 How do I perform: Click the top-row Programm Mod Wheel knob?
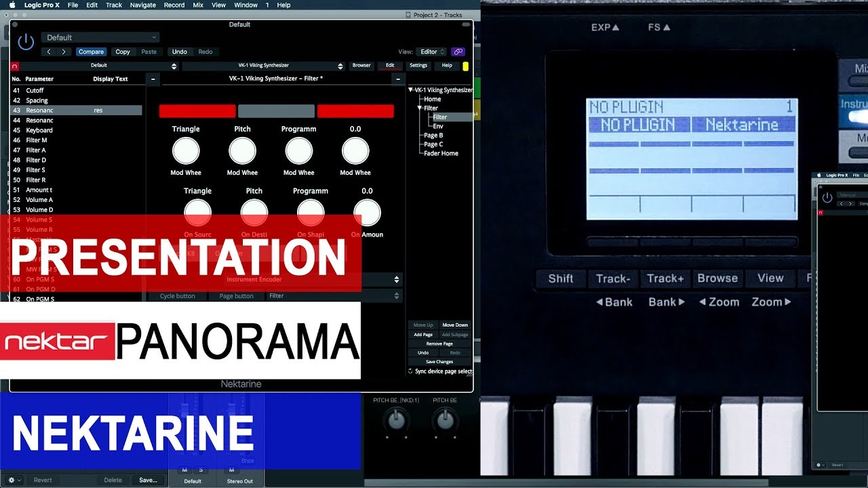pos(298,151)
